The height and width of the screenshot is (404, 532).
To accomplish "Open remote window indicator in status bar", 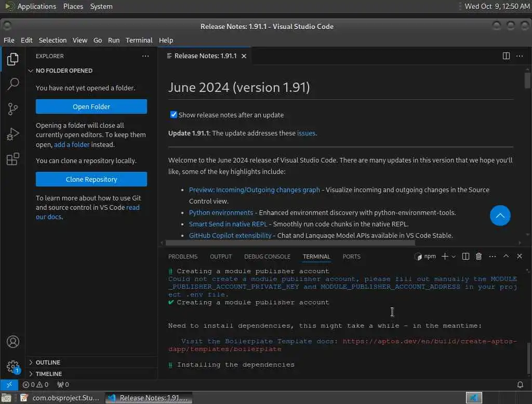I will pos(9,385).
